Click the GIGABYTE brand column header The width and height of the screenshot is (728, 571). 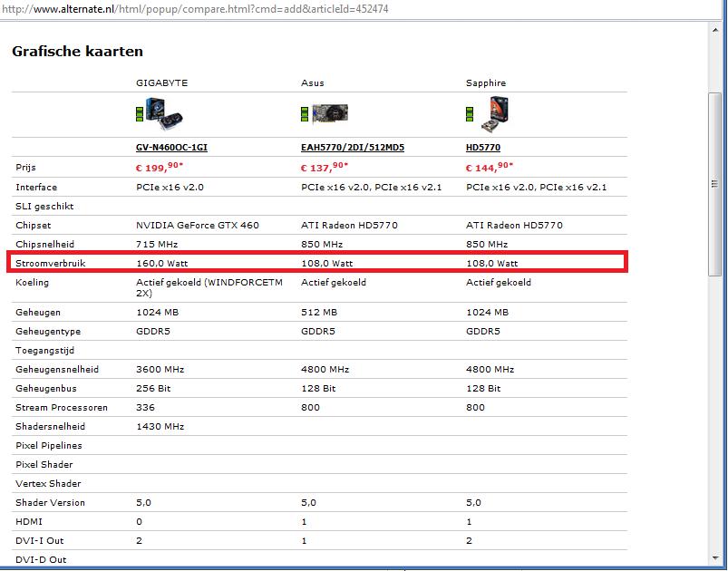[161, 83]
